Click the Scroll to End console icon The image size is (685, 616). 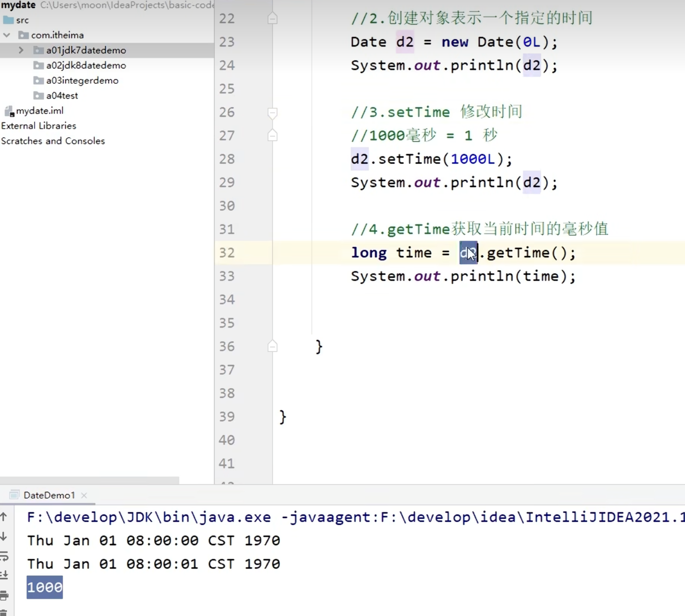coord(4,575)
